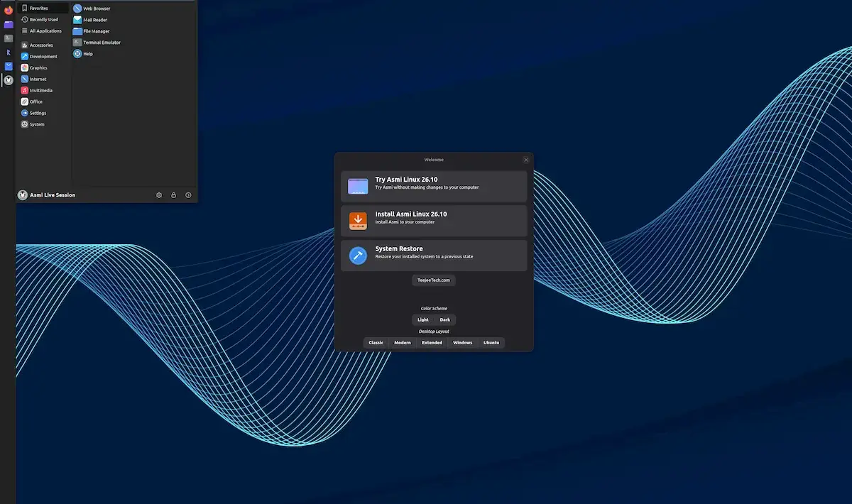This screenshot has width=852, height=504.
Task: Launch File Manager from Favorites list
Action: pyautogui.click(x=92, y=31)
